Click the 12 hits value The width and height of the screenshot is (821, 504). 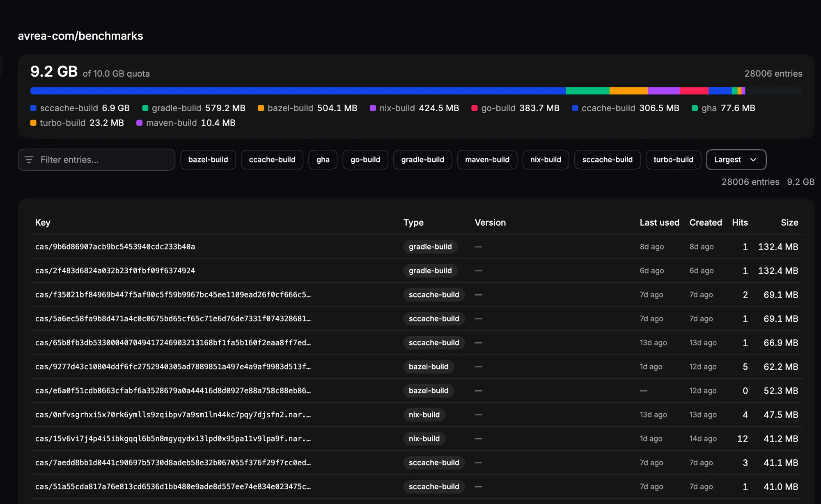click(x=743, y=439)
